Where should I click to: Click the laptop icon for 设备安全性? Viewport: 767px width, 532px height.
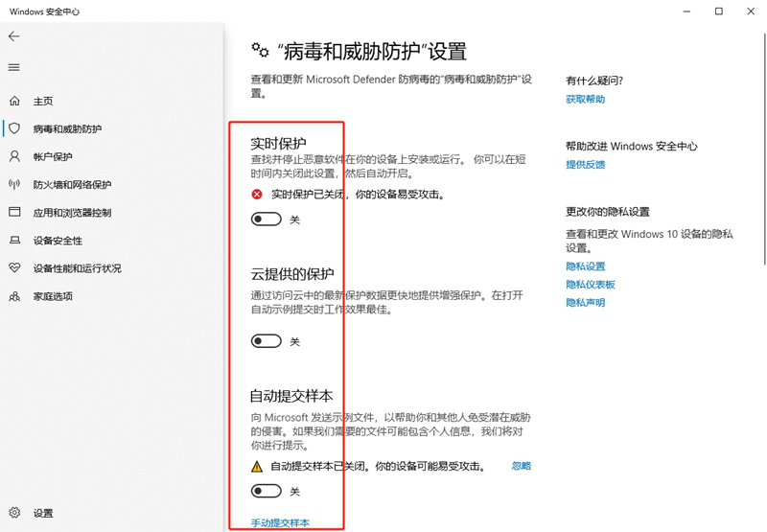14,240
